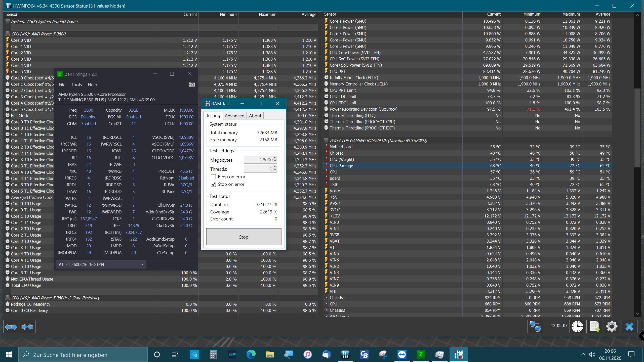The width and height of the screenshot is (644, 362).
Task: Open the Tools menu in ZenTimings
Action: click(x=76, y=85)
